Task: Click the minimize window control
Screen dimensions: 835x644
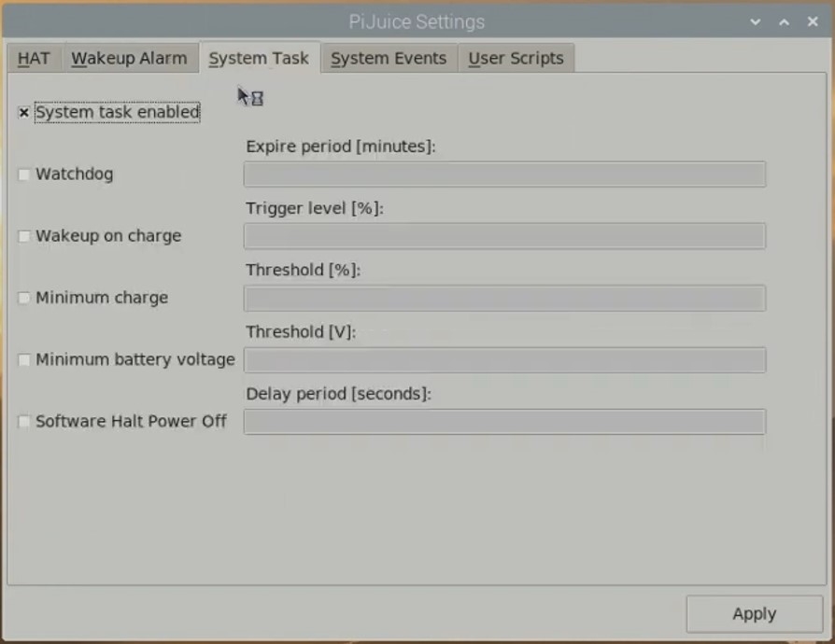Action: click(783, 21)
